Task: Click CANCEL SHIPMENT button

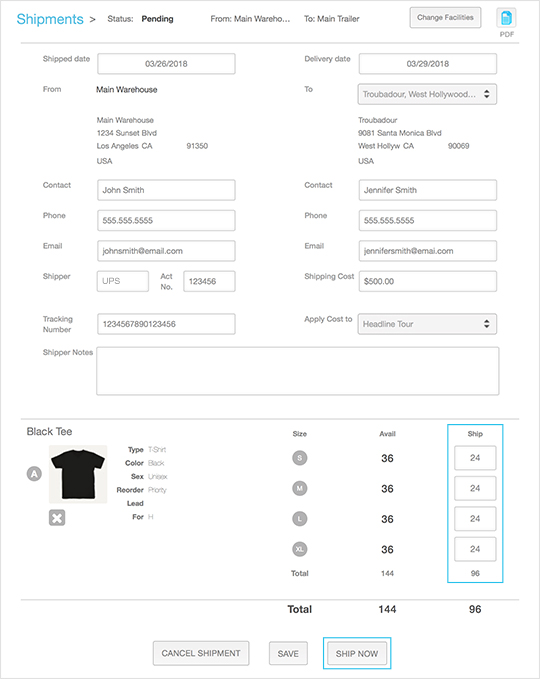Action: [201, 653]
